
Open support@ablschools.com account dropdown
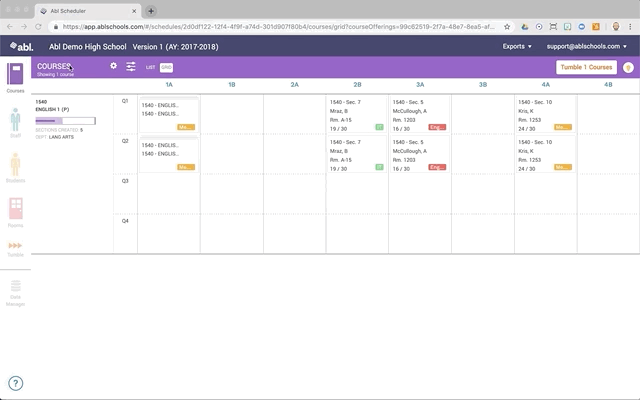(x=587, y=46)
